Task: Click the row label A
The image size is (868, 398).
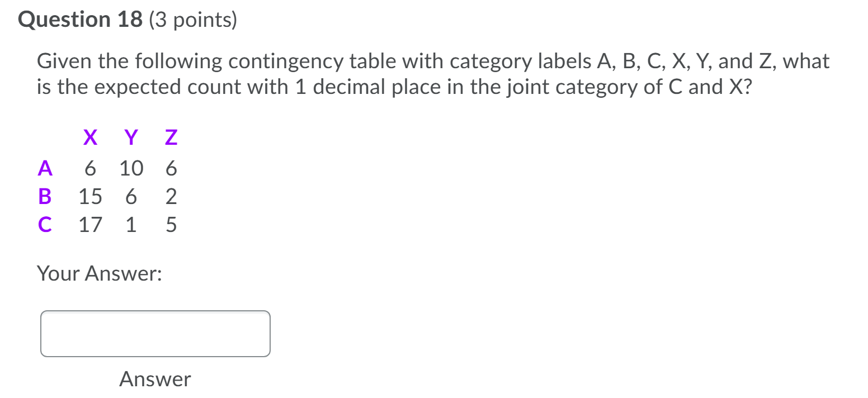Action: 45,168
